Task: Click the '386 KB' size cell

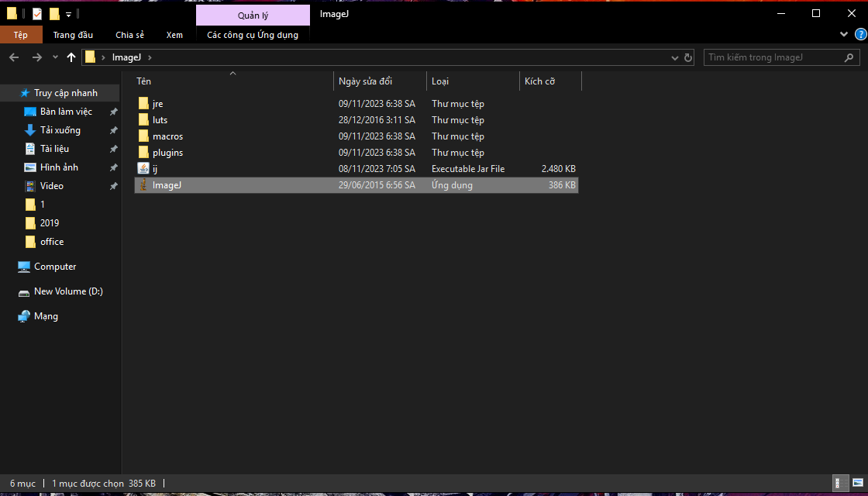Action: point(562,185)
